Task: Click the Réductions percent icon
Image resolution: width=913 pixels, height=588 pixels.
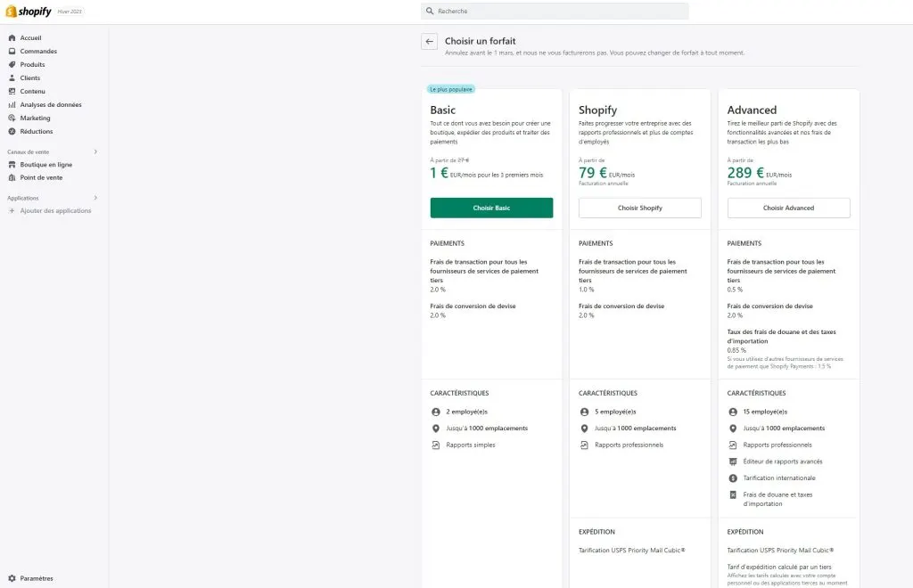Action: pyautogui.click(x=12, y=132)
